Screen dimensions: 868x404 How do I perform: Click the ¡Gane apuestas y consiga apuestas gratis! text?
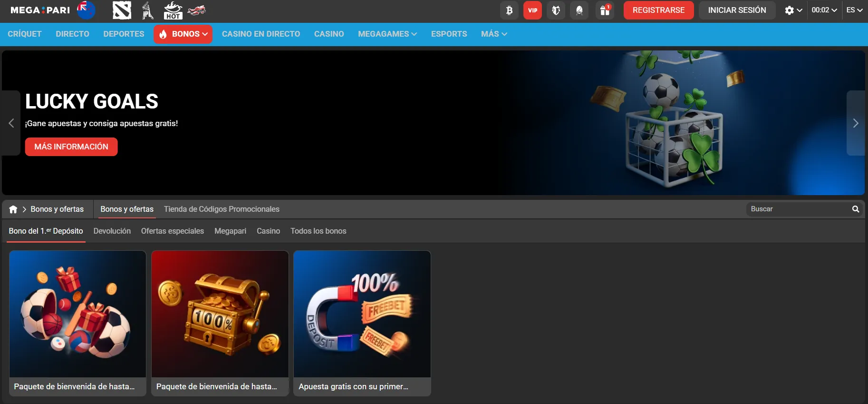[102, 123]
